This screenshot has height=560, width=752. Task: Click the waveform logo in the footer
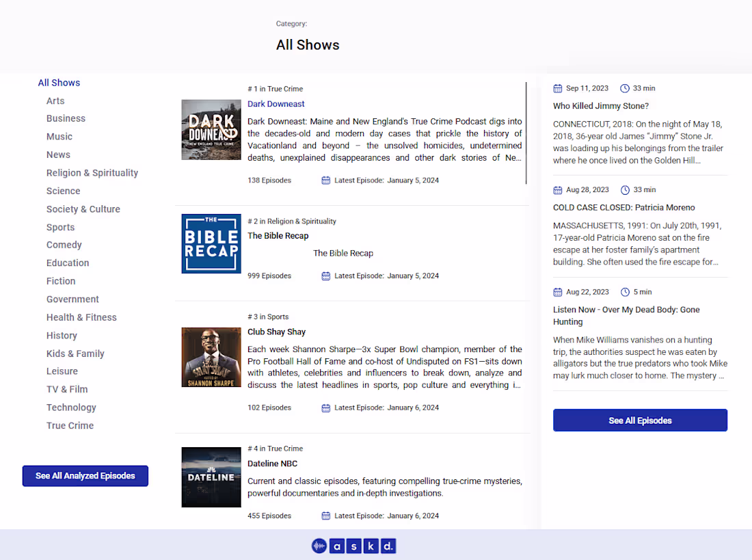319,546
